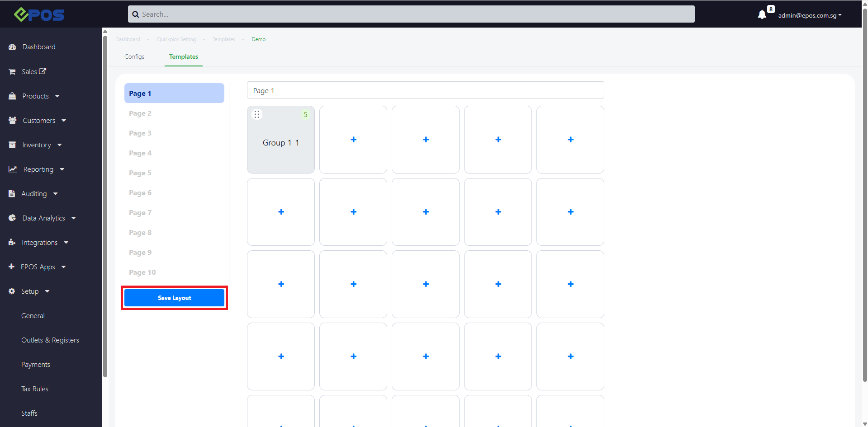Select Page 2 in the page list
868x427 pixels.
pyautogui.click(x=140, y=113)
